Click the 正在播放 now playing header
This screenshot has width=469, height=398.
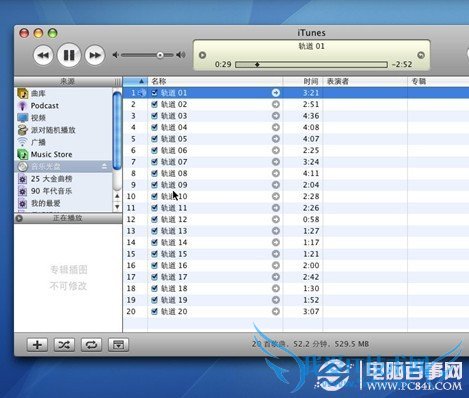click(x=68, y=218)
